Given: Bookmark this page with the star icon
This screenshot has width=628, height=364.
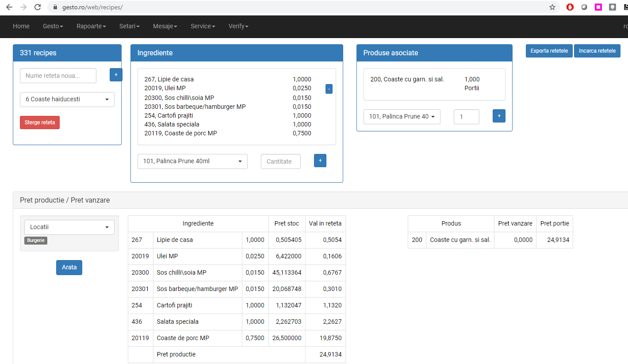Looking at the screenshot, I should coord(552,7).
